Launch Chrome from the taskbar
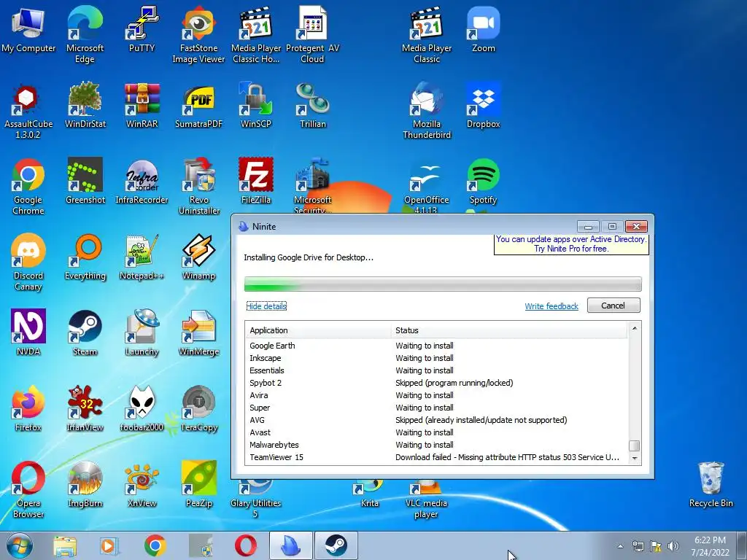This screenshot has height=560, width=747. point(155,545)
